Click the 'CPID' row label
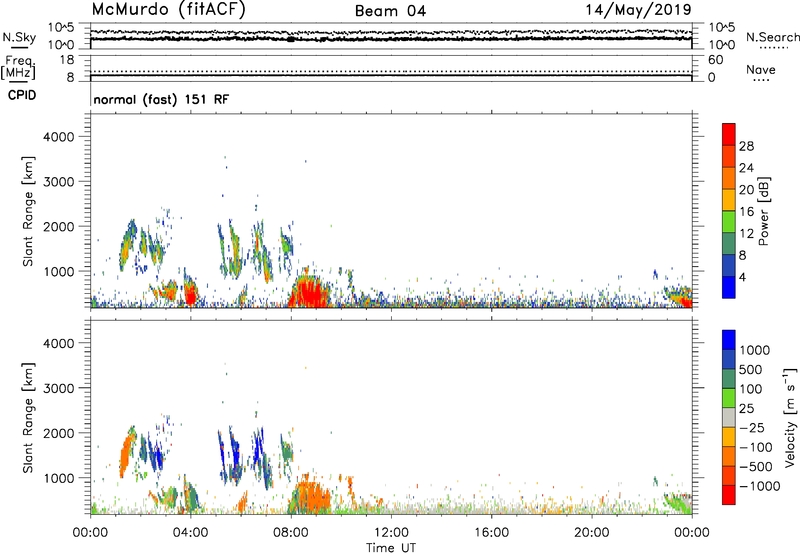The width and height of the screenshot is (800, 554). tap(22, 95)
